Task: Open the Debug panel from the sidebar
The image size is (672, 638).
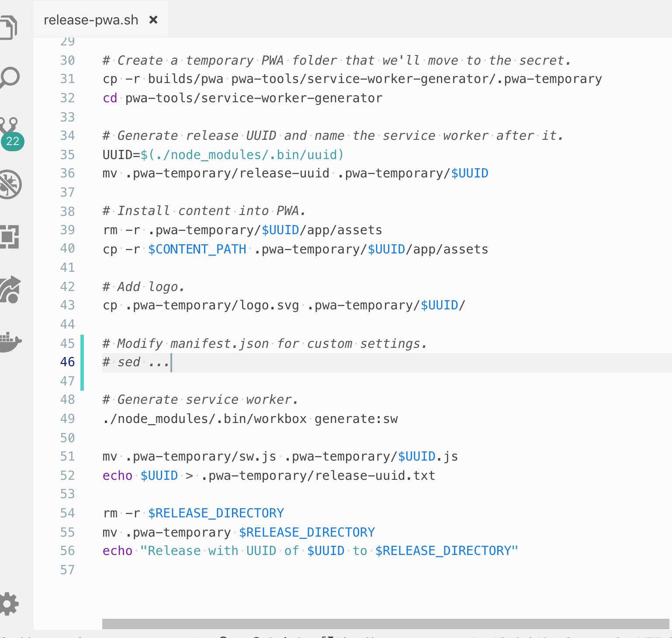Action: coord(10,184)
